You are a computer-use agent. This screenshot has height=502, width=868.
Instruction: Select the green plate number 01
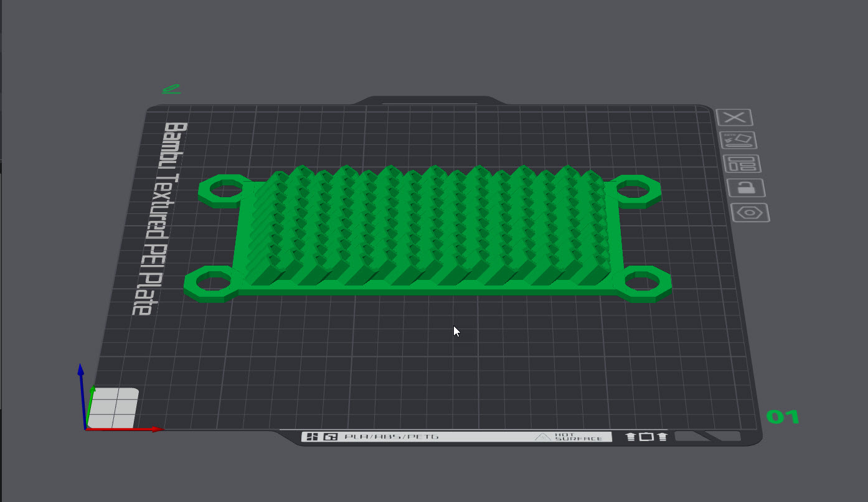point(782,417)
